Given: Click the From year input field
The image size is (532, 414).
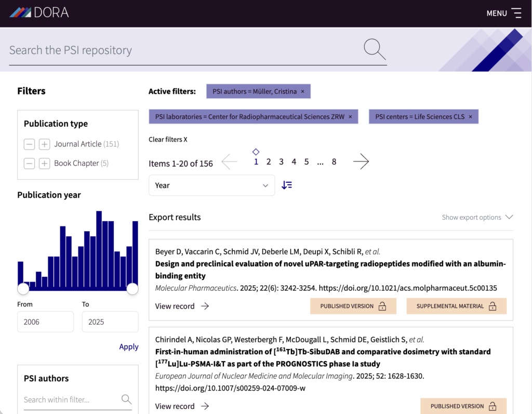Looking at the screenshot, I should pyautogui.click(x=46, y=322).
